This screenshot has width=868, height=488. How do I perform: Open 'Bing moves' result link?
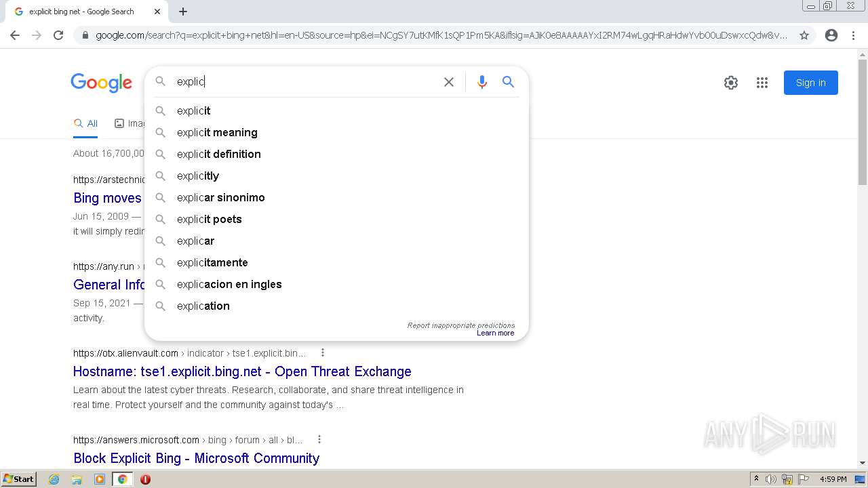point(108,198)
